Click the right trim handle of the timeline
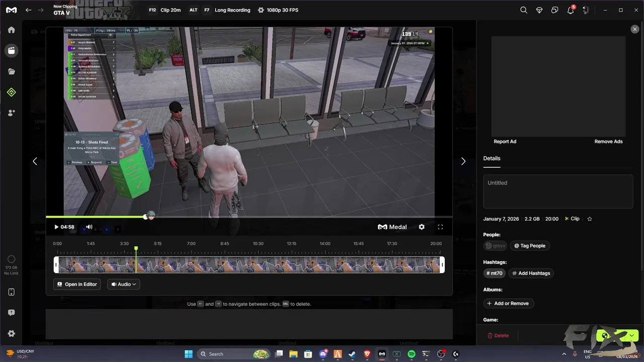Viewport: 644px width, 362px height. tap(442, 264)
